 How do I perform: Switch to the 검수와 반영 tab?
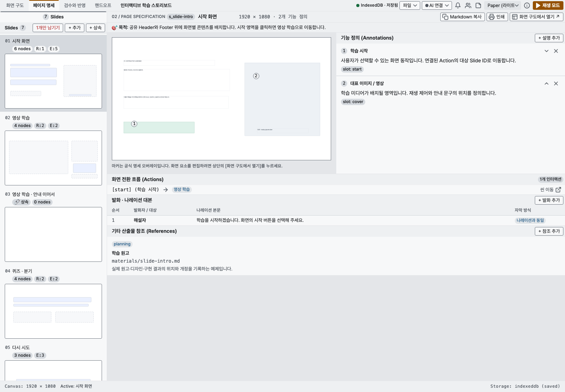[x=75, y=5]
